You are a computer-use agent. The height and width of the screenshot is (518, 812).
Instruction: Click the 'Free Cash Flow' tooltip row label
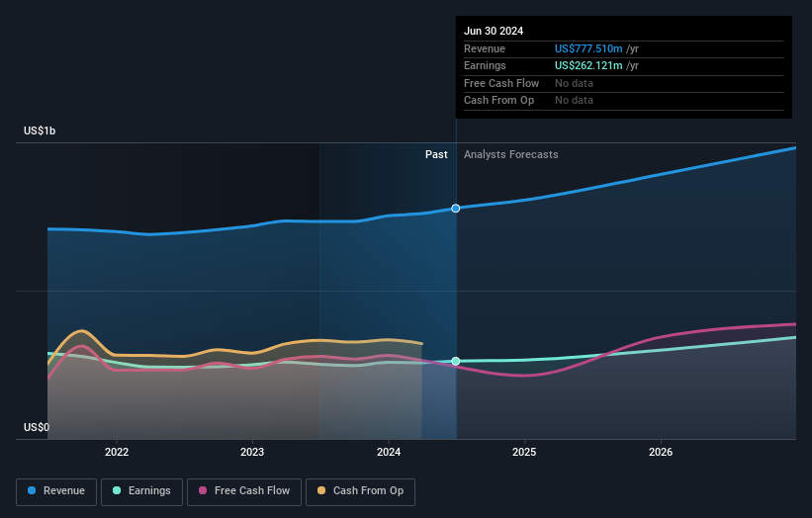click(x=501, y=83)
